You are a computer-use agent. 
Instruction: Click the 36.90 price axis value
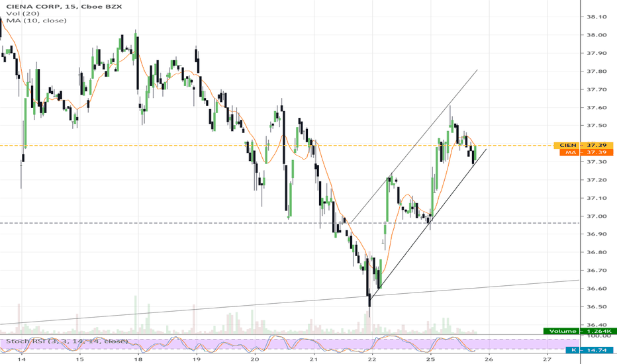tap(596, 234)
